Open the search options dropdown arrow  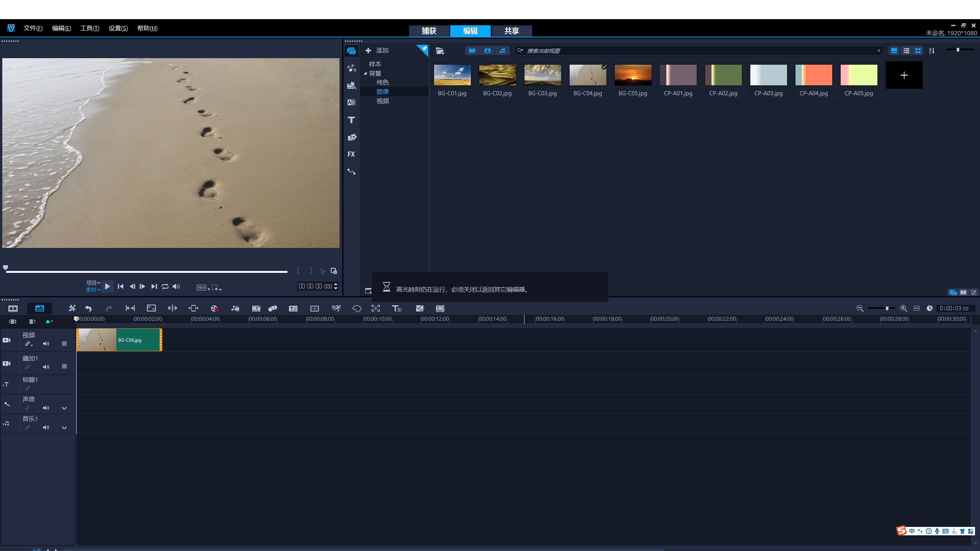(520, 51)
